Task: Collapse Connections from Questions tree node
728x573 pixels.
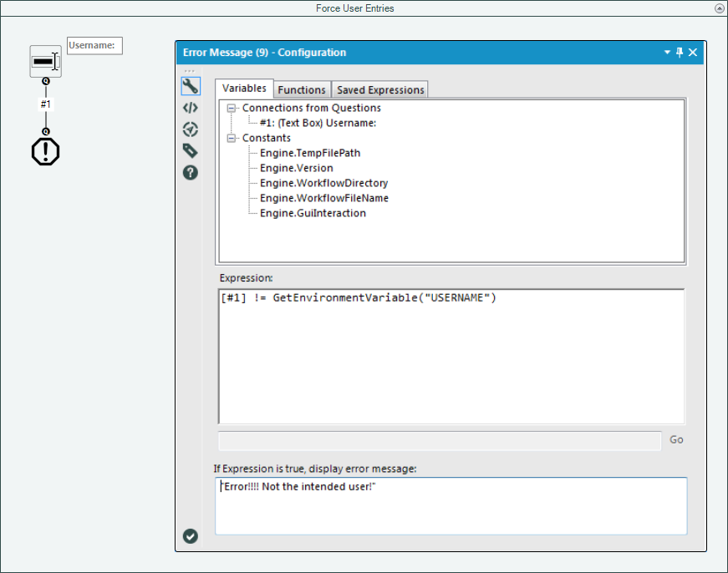Action: [x=231, y=108]
